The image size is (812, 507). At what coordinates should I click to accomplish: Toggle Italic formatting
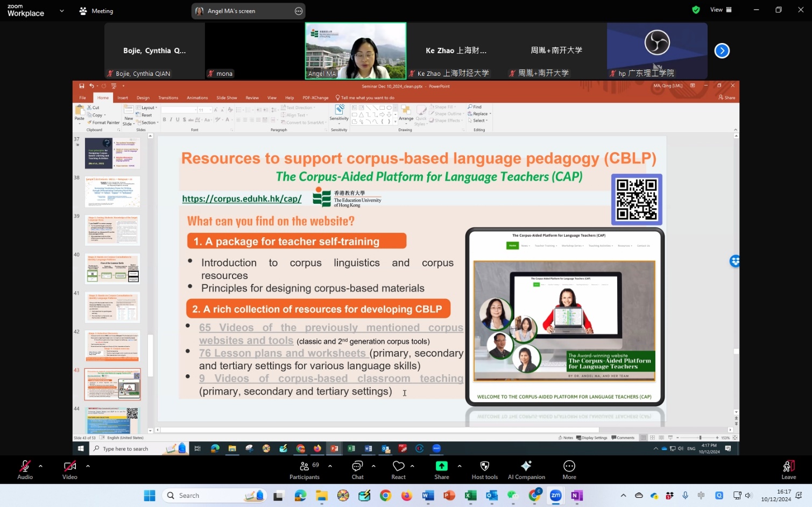[x=171, y=120]
